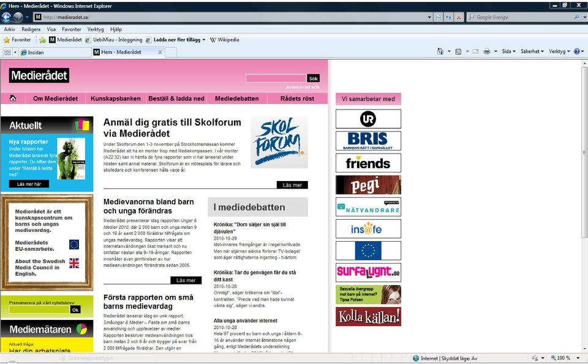Image resolution: width=588 pixels, height=364 pixels.
Task: Open the Säkerhet dropdown menu
Action: coord(532,51)
